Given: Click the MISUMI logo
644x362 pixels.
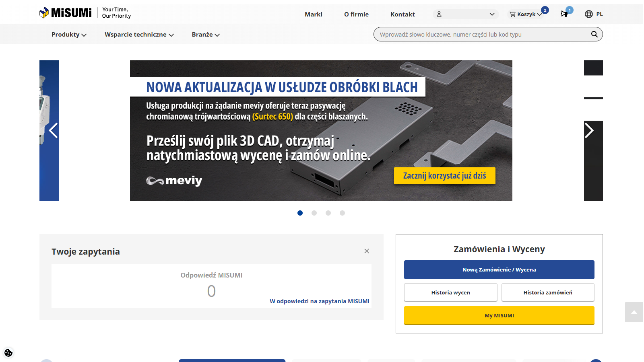Looking at the screenshot, I should tap(66, 13).
